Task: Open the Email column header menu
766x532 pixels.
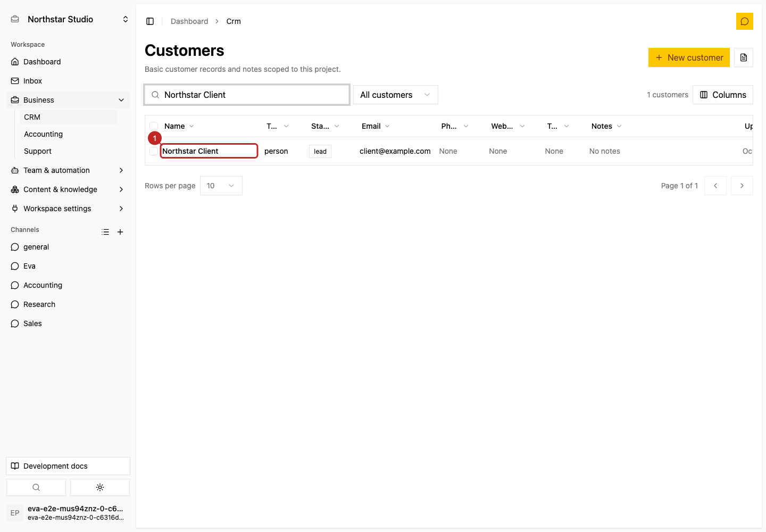Action: [x=376, y=126]
